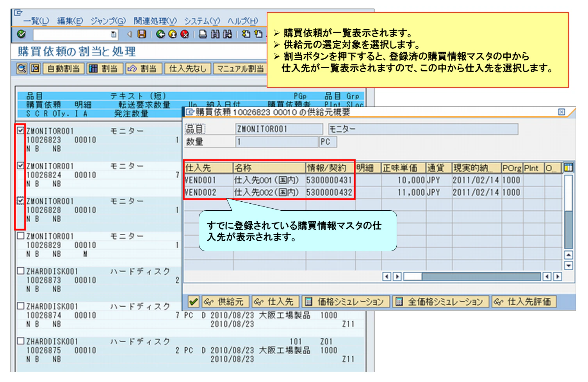Click the 供給元 button in dialog
The width and height of the screenshot is (588, 382).
[x=225, y=302]
